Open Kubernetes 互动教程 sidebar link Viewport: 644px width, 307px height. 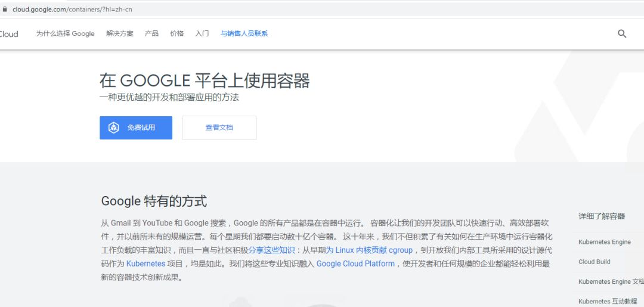608,301
